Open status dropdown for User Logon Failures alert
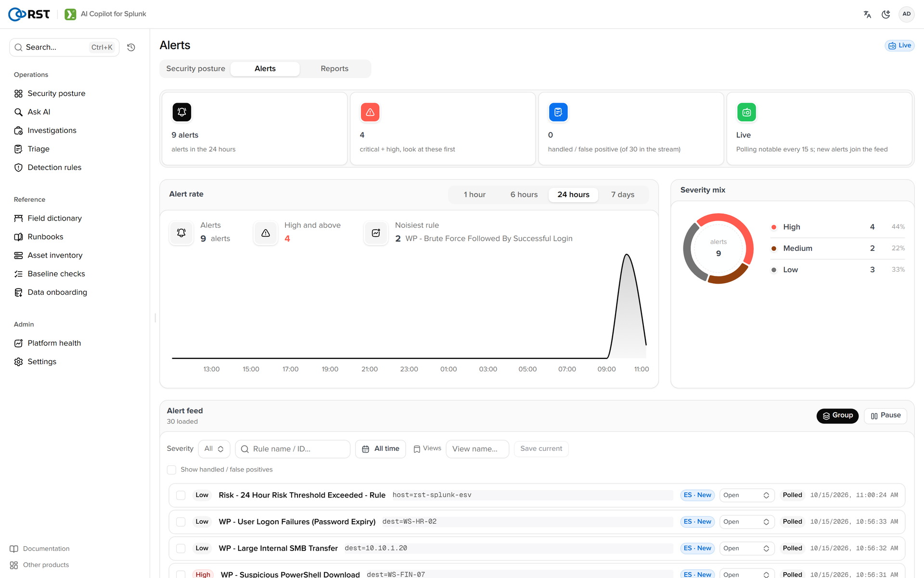 point(746,522)
